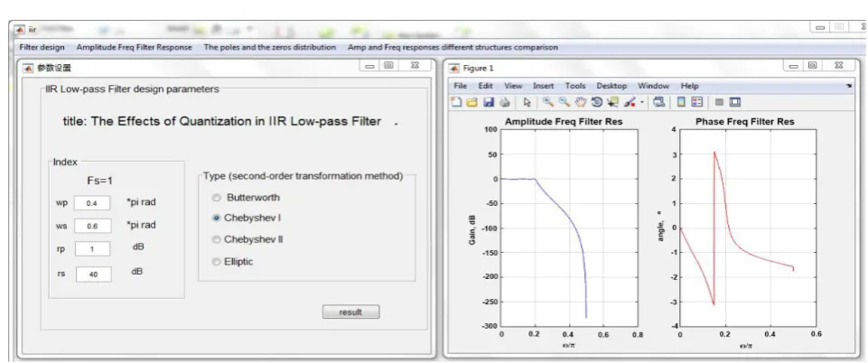Select the Chebyshev I radio button

coord(217,218)
